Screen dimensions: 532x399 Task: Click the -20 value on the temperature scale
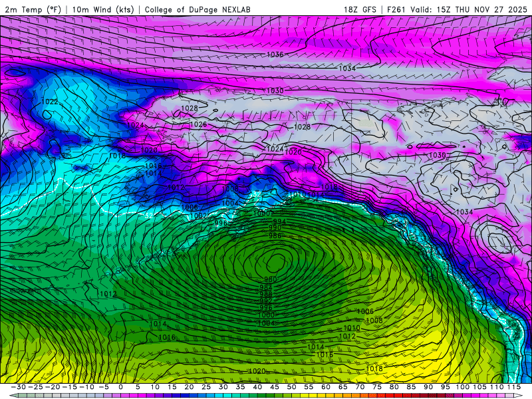pyautogui.click(x=53, y=387)
